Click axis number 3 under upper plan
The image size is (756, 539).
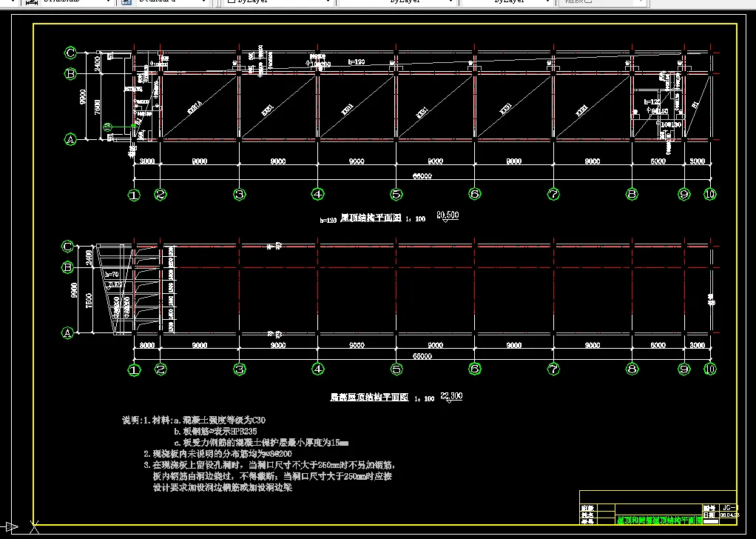click(x=239, y=195)
